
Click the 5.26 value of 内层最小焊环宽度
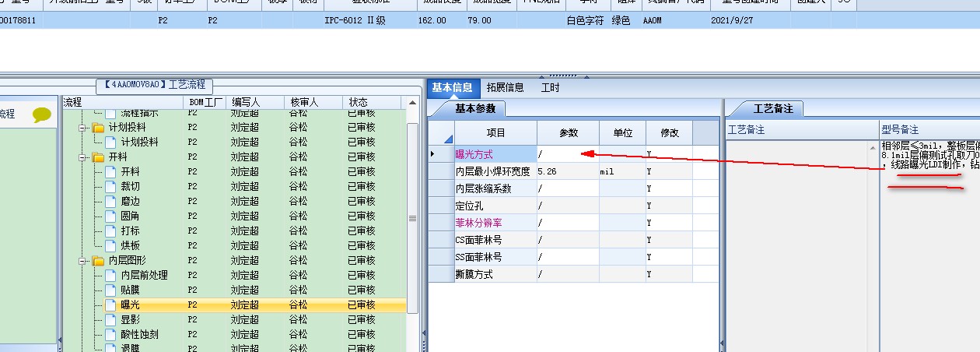(x=568, y=171)
